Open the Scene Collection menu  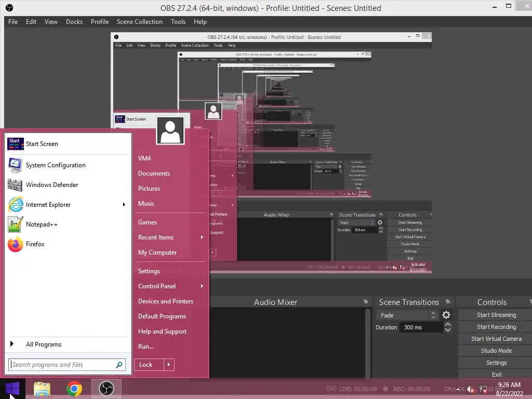click(x=139, y=22)
